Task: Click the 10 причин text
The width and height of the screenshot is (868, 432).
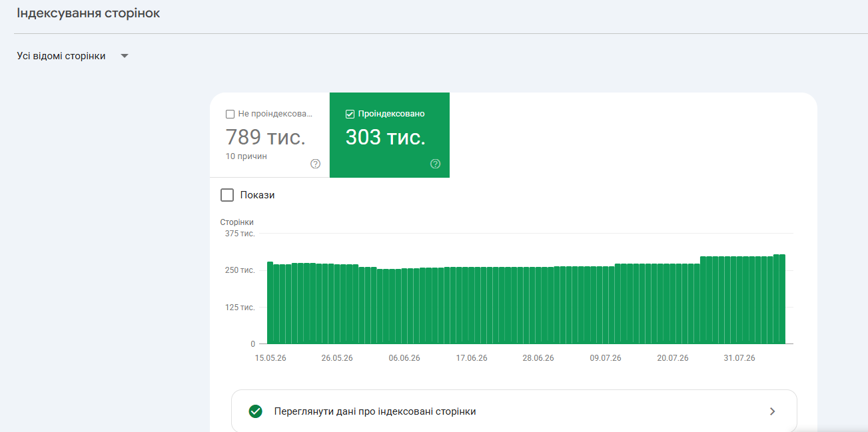Action: 246,156
